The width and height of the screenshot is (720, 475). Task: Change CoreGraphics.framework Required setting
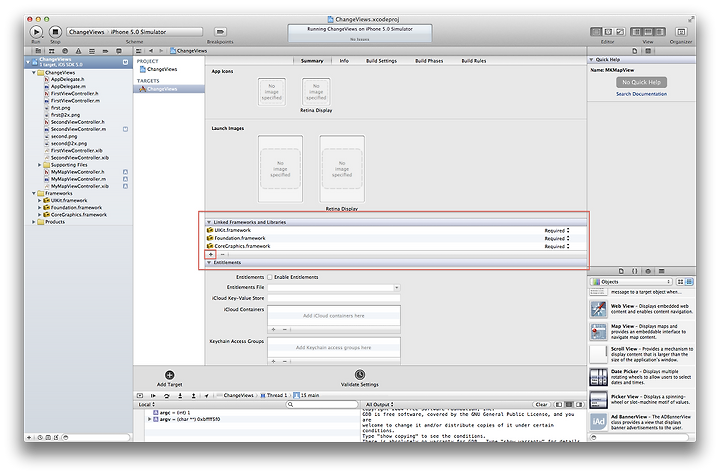557,246
